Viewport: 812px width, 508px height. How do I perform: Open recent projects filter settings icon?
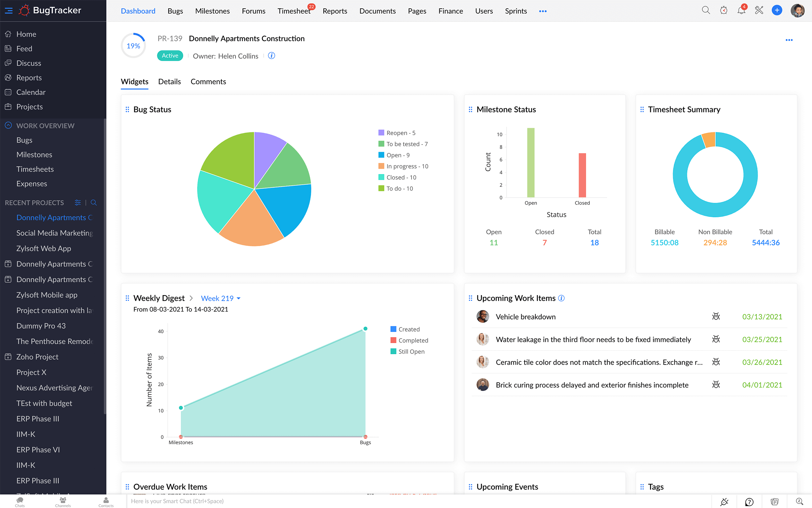click(78, 202)
